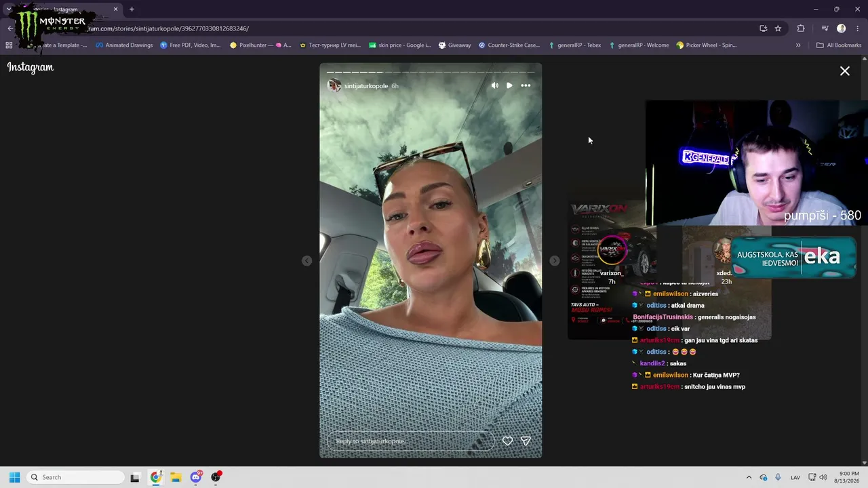Click chat message 'atkal drama'
The width and height of the screenshot is (868, 488).
tap(688, 306)
